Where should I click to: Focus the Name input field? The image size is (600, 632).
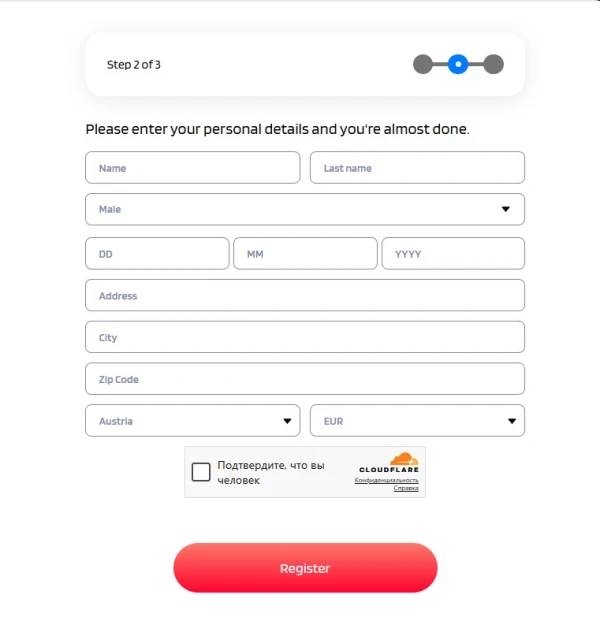(x=192, y=168)
